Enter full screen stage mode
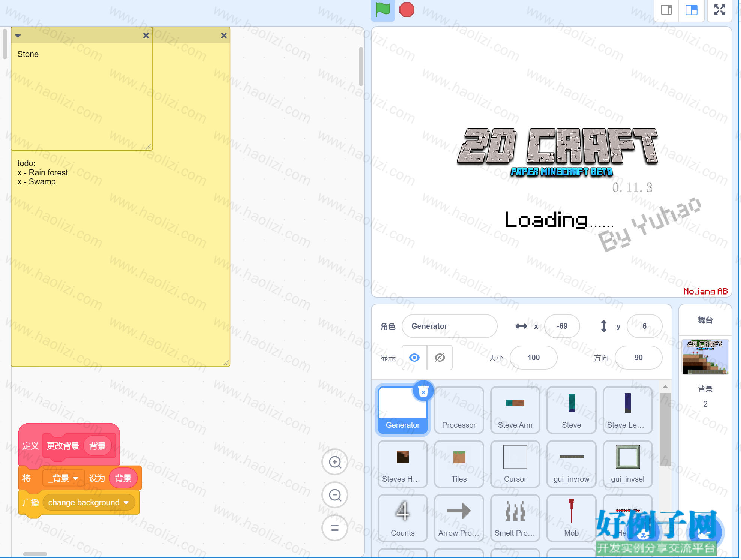Screen dimensions: 741x560 pos(719,10)
